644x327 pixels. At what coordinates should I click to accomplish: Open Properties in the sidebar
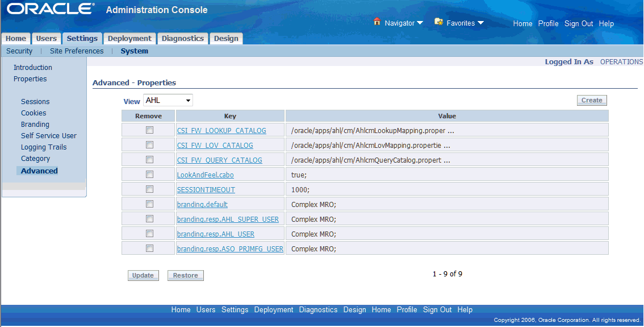click(x=30, y=79)
